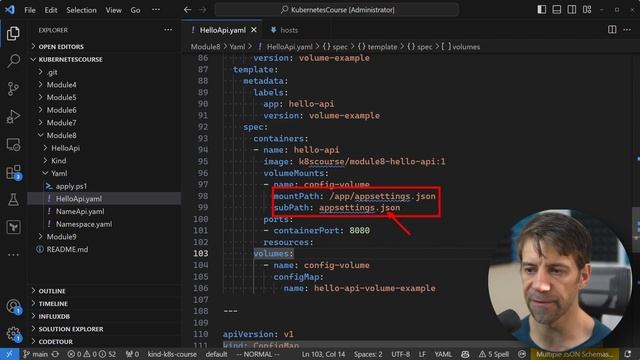This screenshot has width=640, height=360.
Task: Synchronize changes icon in status bar
Action: point(55,354)
